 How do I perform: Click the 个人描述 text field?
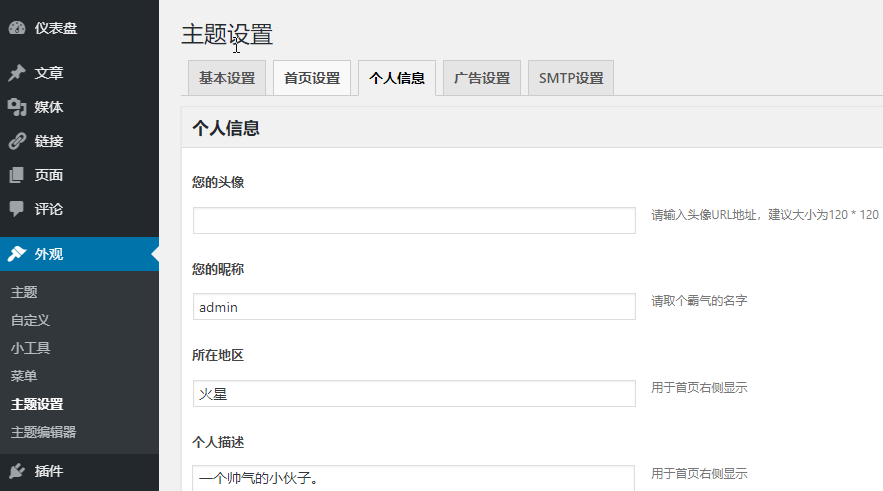point(414,478)
